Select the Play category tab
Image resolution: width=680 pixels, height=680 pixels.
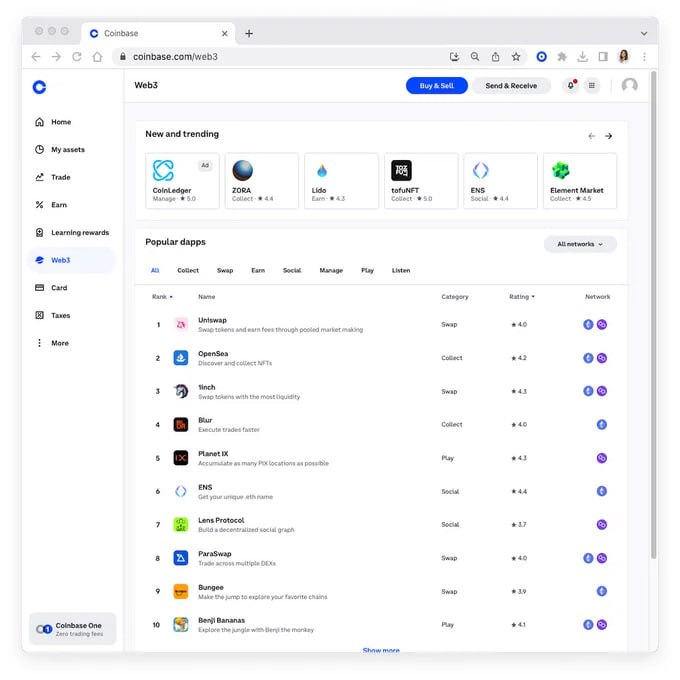click(367, 270)
